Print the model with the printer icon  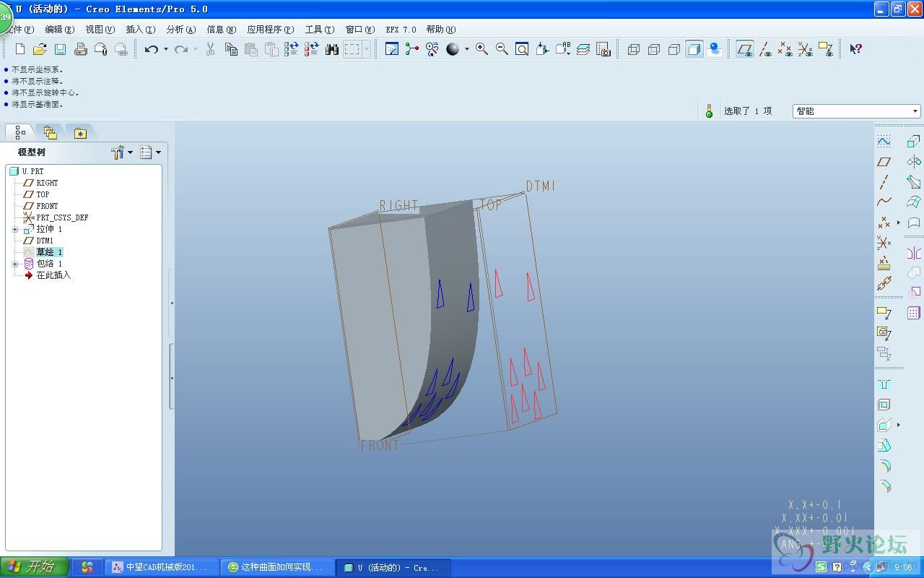81,49
